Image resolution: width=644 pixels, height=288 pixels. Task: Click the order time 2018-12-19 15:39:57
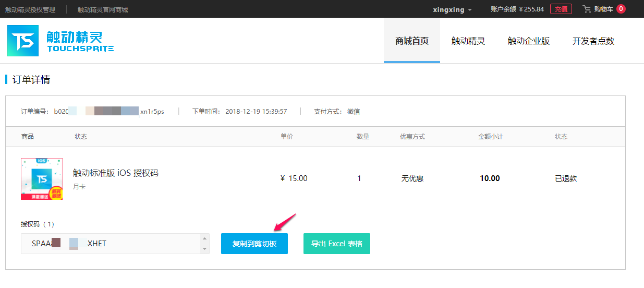(x=256, y=112)
